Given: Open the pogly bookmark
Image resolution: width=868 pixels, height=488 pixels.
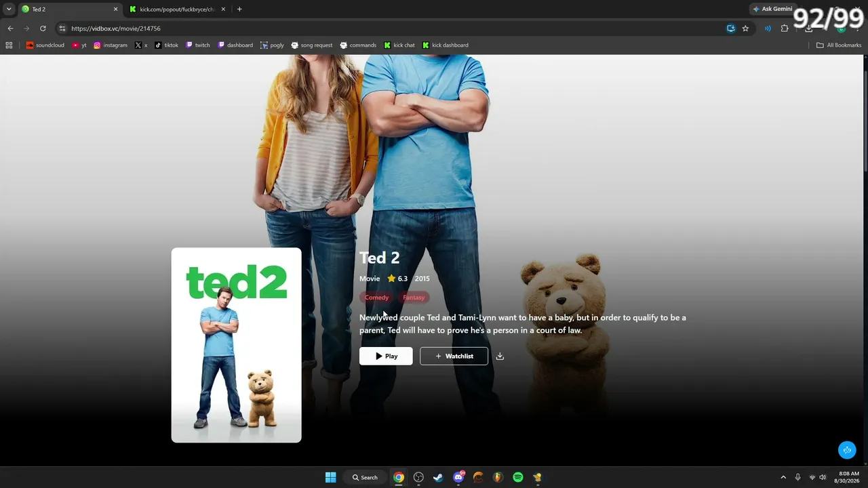Looking at the screenshot, I should tap(273, 45).
